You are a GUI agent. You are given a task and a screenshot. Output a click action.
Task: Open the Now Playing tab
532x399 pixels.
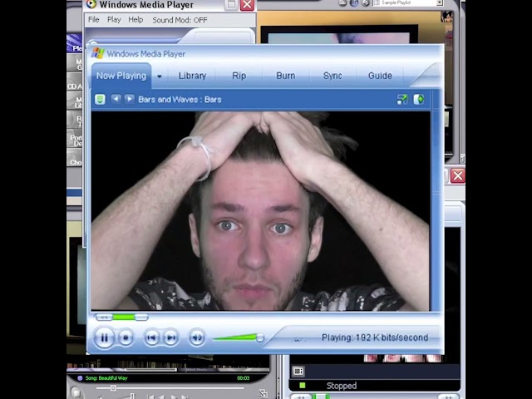point(121,76)
